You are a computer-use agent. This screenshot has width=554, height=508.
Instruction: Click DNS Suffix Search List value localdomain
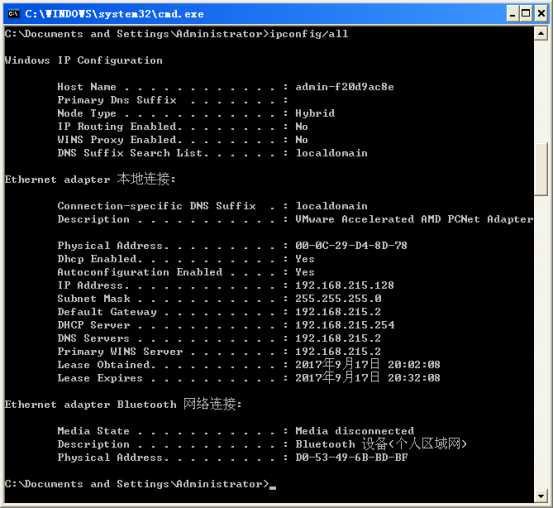332,153
